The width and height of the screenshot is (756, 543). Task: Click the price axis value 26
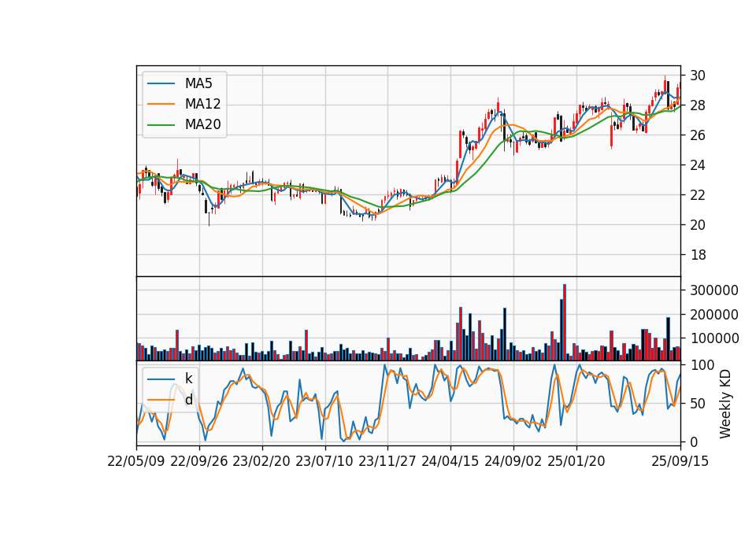tap(698, 135)
